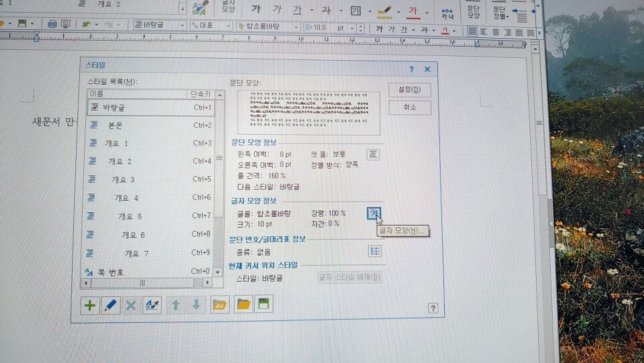This screenshot has height=363, width=644.
Task: Click the 이름 column header
Action: pyautogui.click(x=137, y=94)
